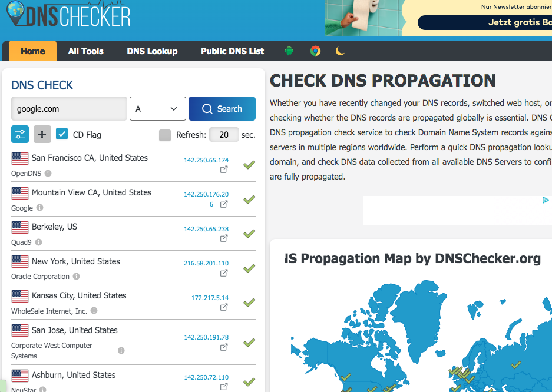Image resolution: width=552 pixels, height=392 pixels.
Task: Open the Public DNS List page
Action: [232, 51]
